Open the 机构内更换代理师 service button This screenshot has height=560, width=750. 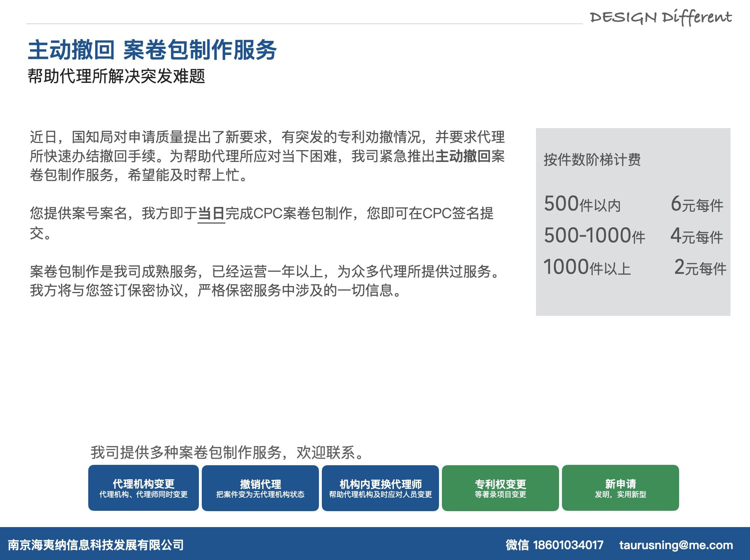pyautogui.click(x=380, y=488)
